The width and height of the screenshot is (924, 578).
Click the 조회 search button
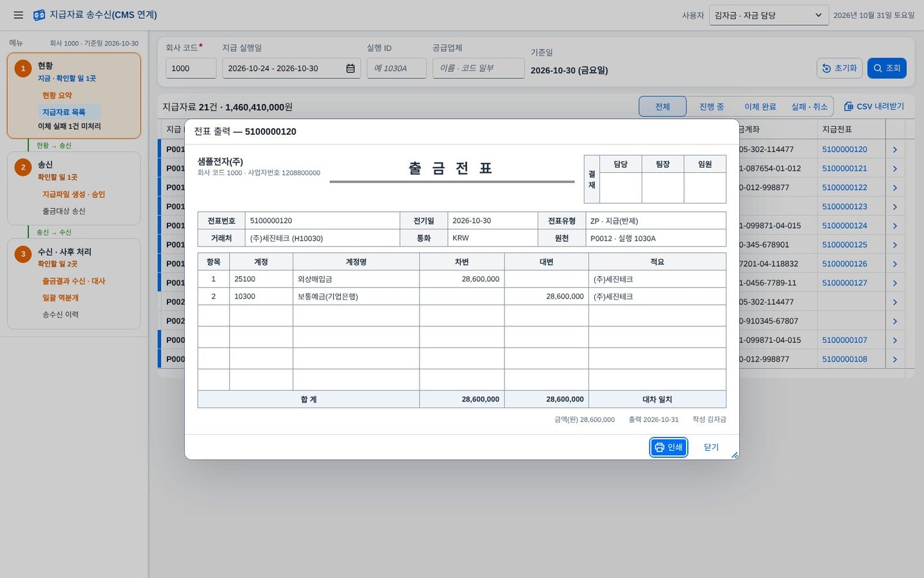887,68
